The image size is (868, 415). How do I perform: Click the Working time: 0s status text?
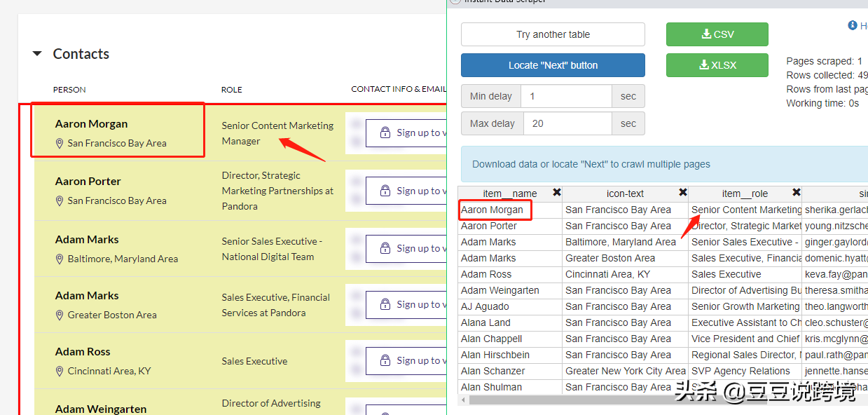pyautogui.click(x=822, y=104)
